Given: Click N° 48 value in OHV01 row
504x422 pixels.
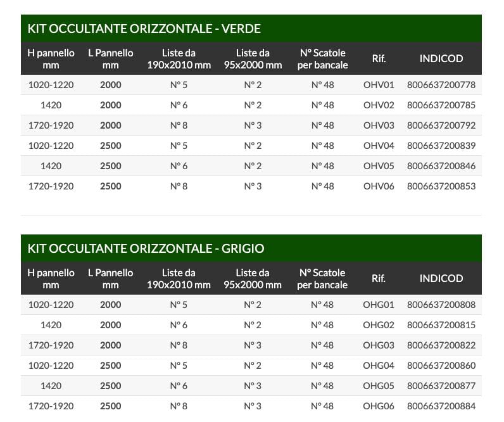Looking at the screenshot, I should (323, 85).
